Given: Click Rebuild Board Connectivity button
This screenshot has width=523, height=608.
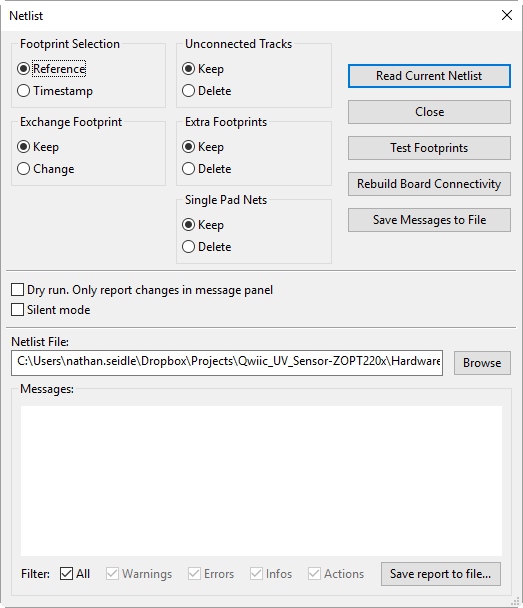Looking at the screenshot, I should point(429,184).
